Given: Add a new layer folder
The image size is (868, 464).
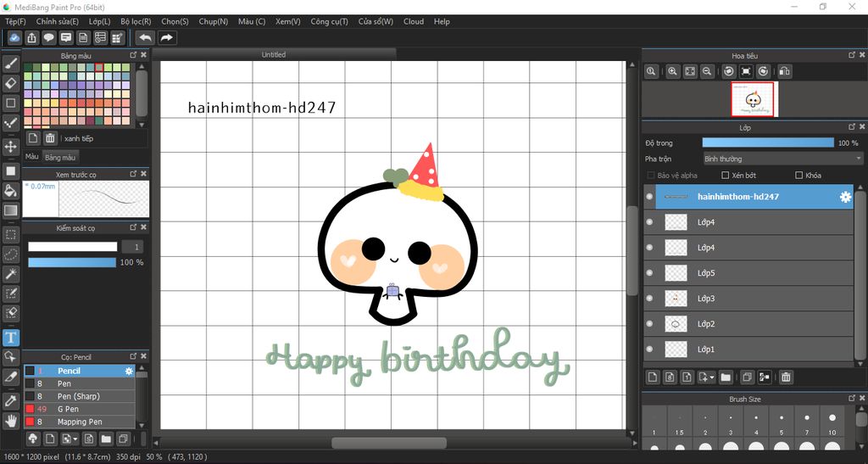Looking at the screenshot, I should click(x=726, y=377).
